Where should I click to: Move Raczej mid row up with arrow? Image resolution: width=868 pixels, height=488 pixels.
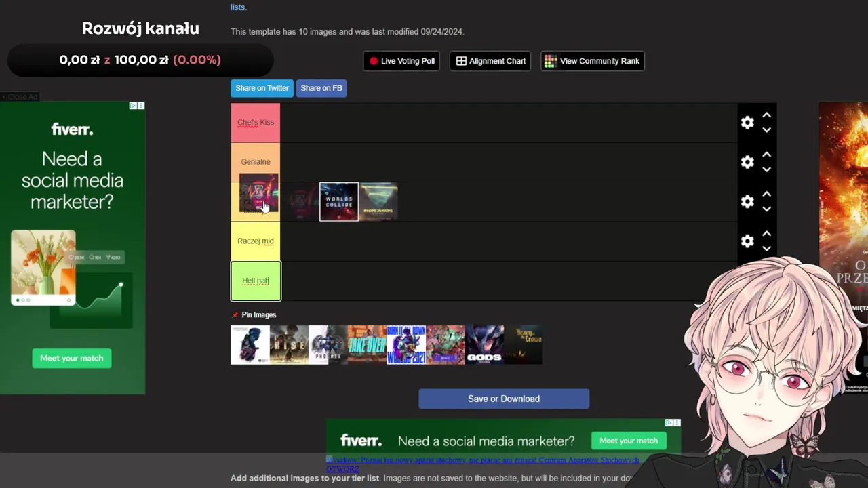tap(766, 233)
